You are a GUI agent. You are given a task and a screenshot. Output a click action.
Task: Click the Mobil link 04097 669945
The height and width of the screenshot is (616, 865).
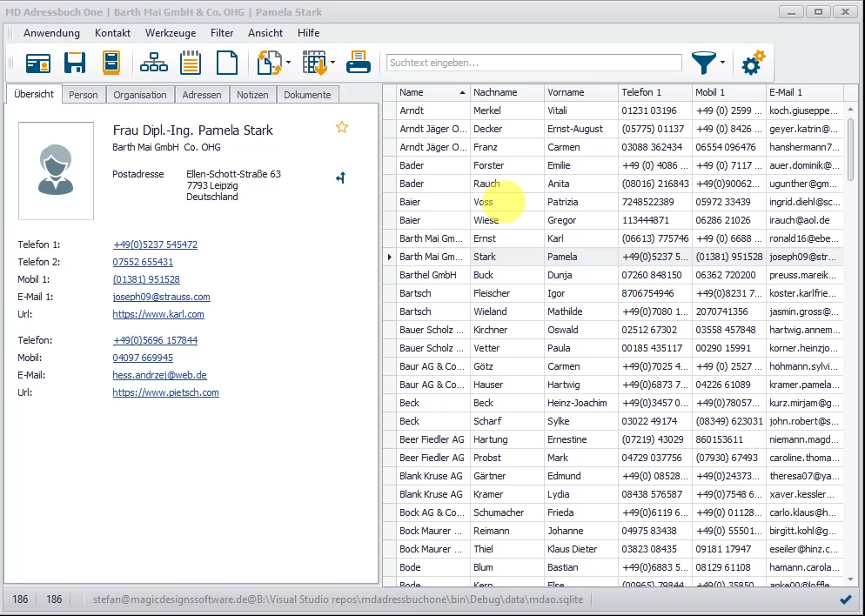[143, 358]
